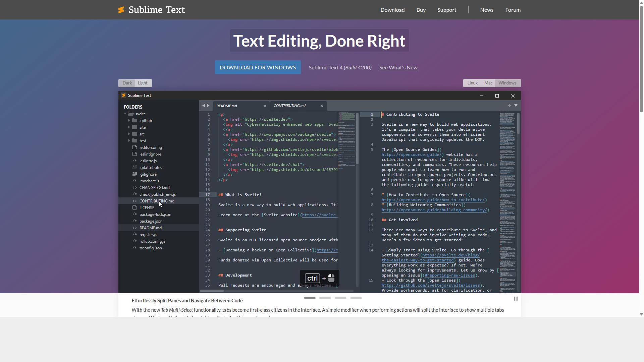Screen dimensions: 644x362
Task: Select the second slideshow indicator dash
Action: click(x=325, y=298)
